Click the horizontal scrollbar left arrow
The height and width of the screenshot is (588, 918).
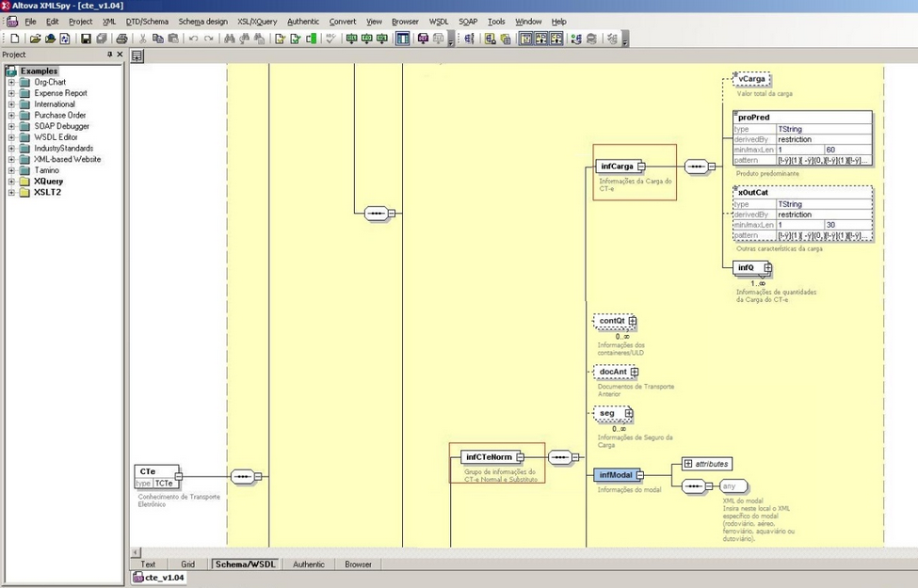click(135, 552)
